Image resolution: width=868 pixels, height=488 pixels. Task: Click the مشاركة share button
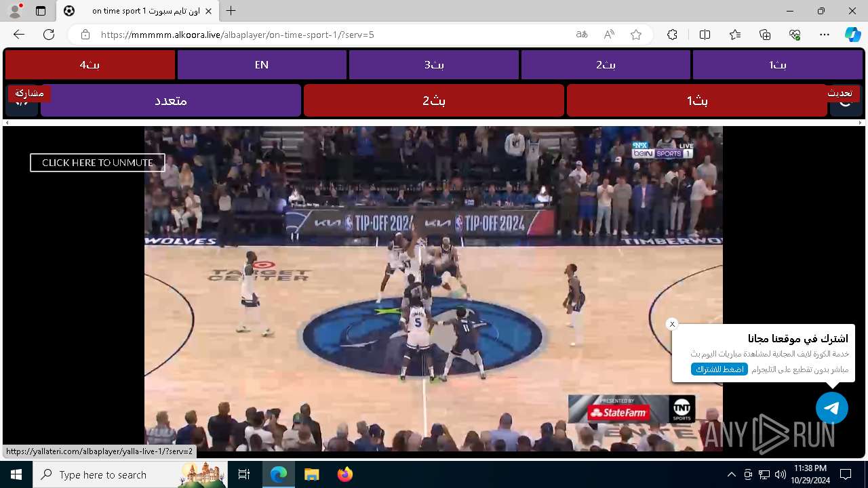click(x=29, y=93)
